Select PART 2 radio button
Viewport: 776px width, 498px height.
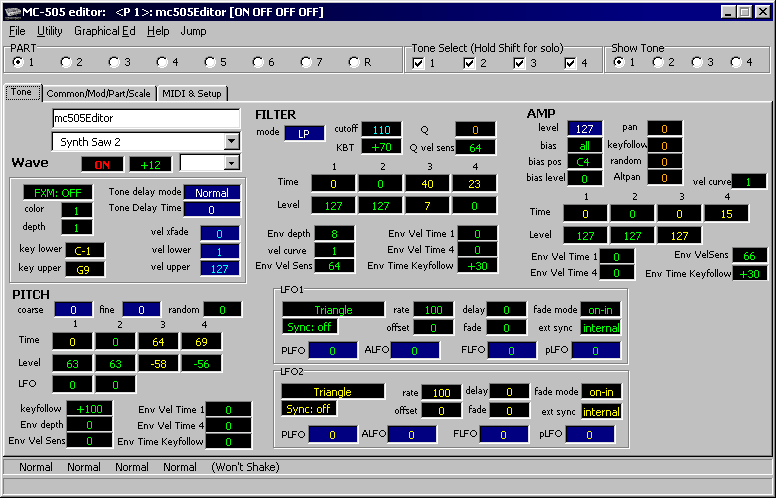point(66,62)
